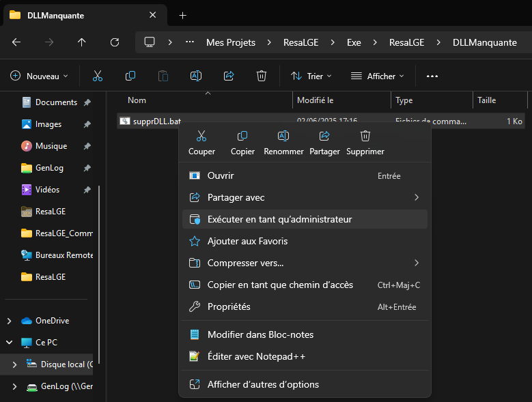The image size is (532, 402).
Task: Click the Delete trash icon in toolbar
Action: [x=262, y=76]
